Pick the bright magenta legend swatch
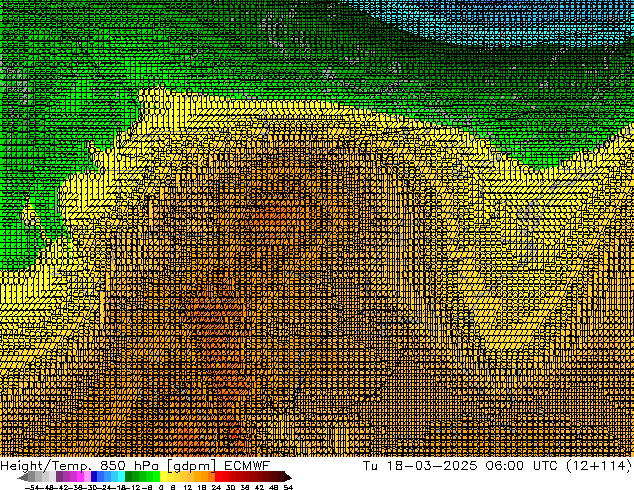 click(80, 476)
